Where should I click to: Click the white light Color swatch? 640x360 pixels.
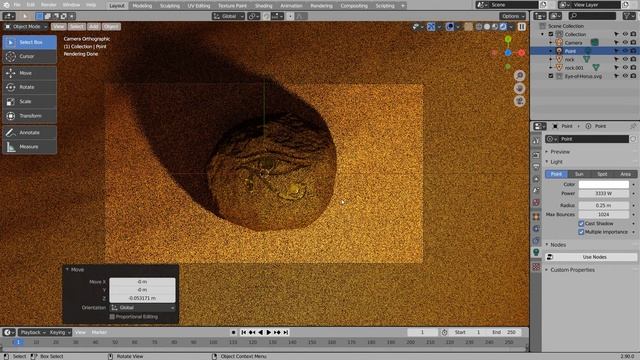[604, 184]
